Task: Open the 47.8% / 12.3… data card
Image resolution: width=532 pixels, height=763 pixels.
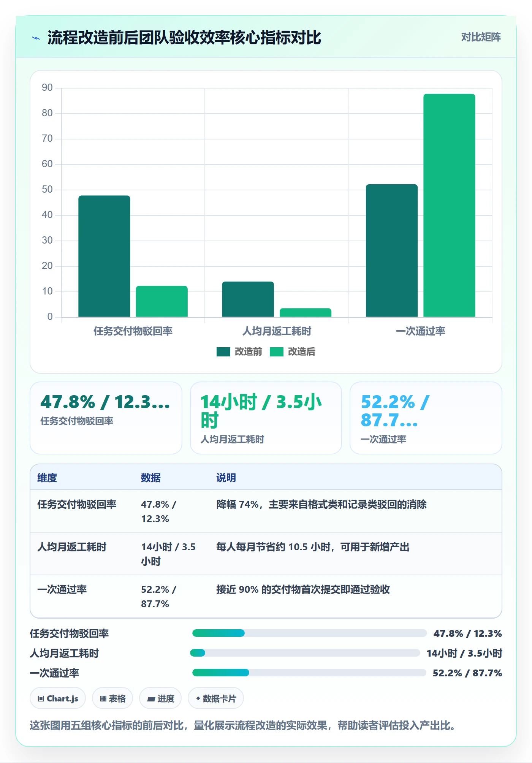Action: (106, 418)
